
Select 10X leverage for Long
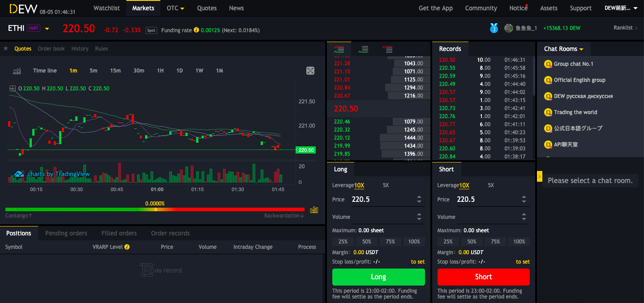[x=359, y=185]
